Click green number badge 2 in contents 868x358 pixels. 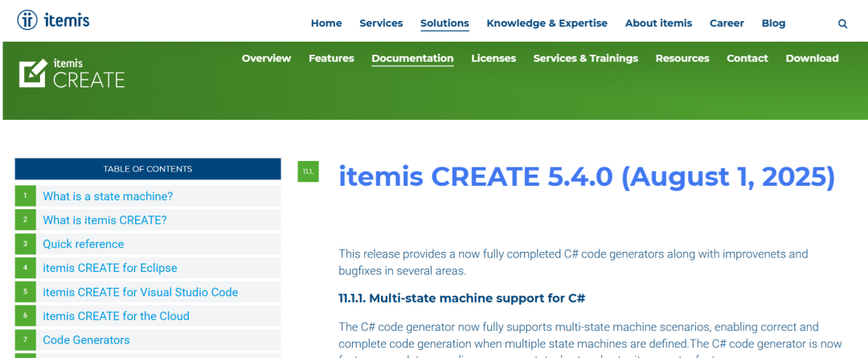pyautogui.click(x=26, y=220)
